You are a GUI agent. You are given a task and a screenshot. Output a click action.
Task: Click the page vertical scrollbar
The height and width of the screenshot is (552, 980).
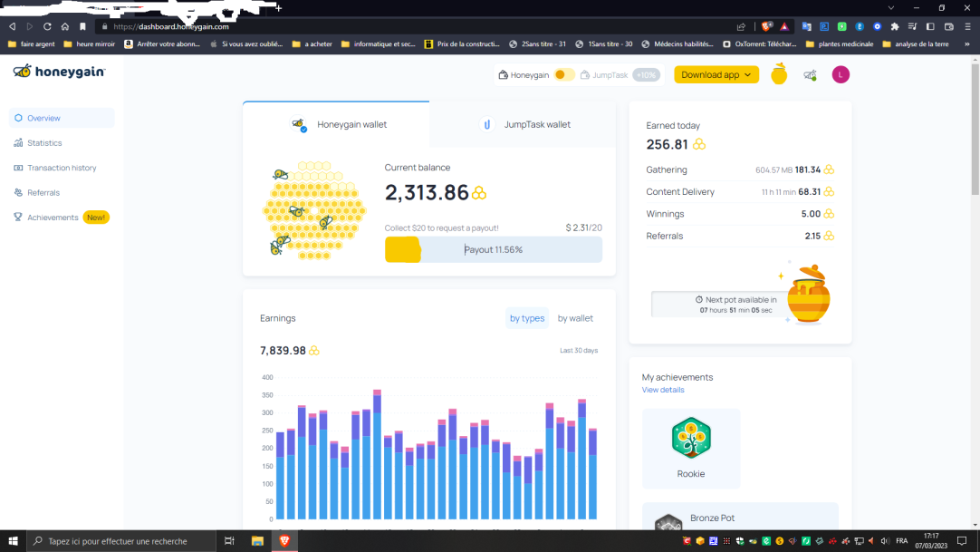click(x=975, y=130)
